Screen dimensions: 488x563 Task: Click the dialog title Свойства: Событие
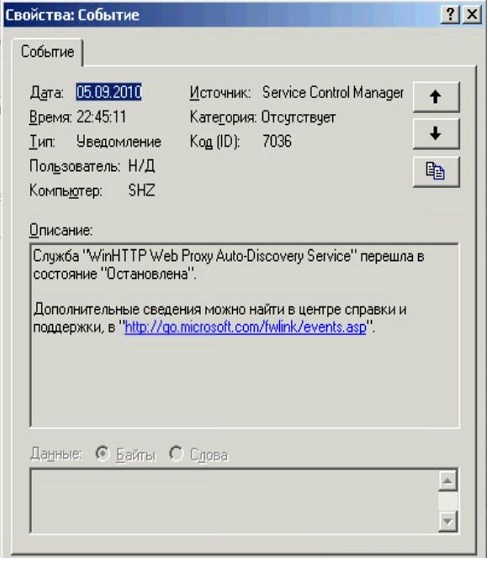click(72, 15)
